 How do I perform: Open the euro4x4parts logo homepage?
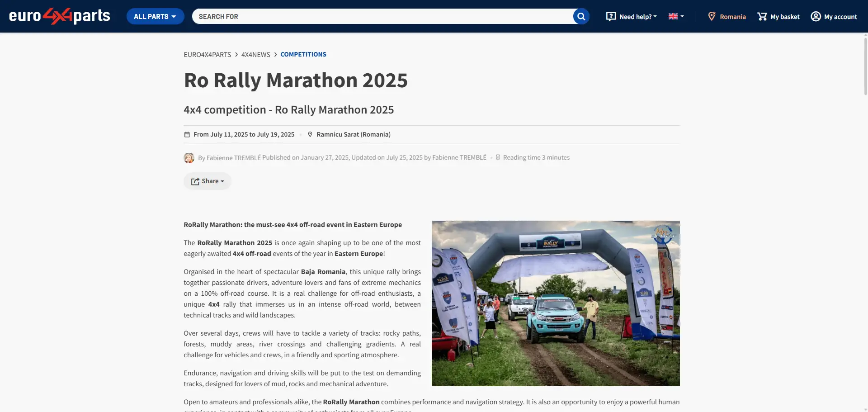tap(60, 16)
